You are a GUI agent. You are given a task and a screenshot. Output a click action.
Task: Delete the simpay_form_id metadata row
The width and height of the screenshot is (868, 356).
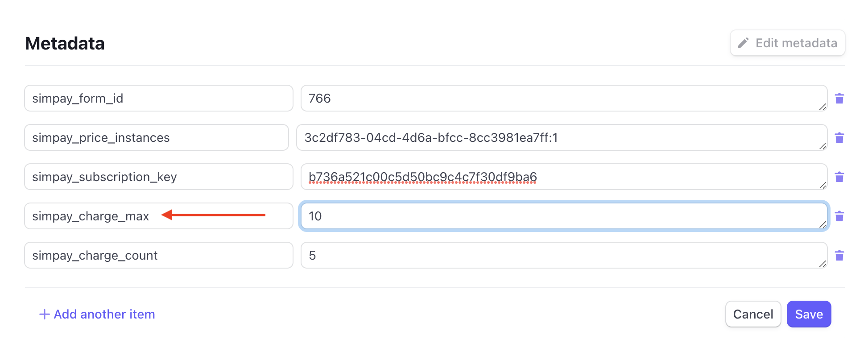[x=840, y=98]
